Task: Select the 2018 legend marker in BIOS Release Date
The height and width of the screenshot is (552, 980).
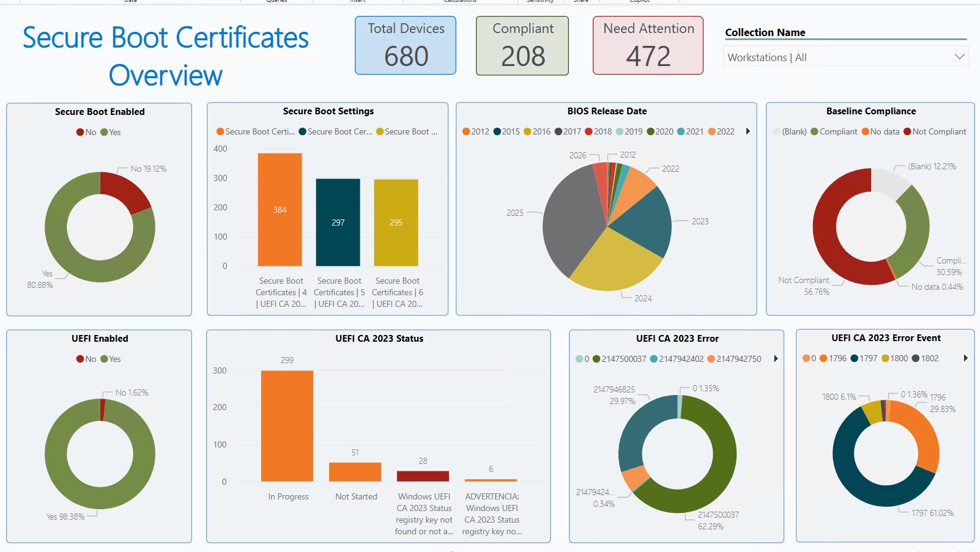Action: click(x=588, y=131)
